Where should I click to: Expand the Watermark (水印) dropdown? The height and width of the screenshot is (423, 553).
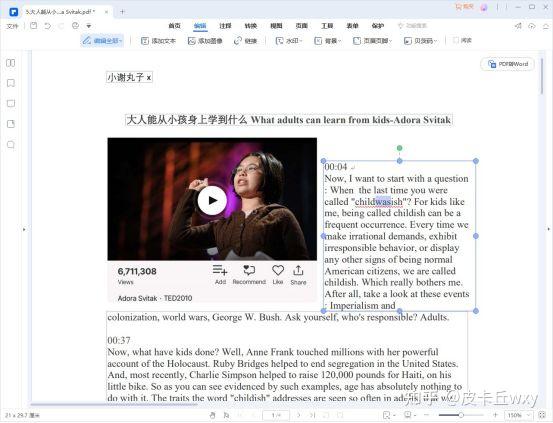pyautogui.click(x=289, y=41)
